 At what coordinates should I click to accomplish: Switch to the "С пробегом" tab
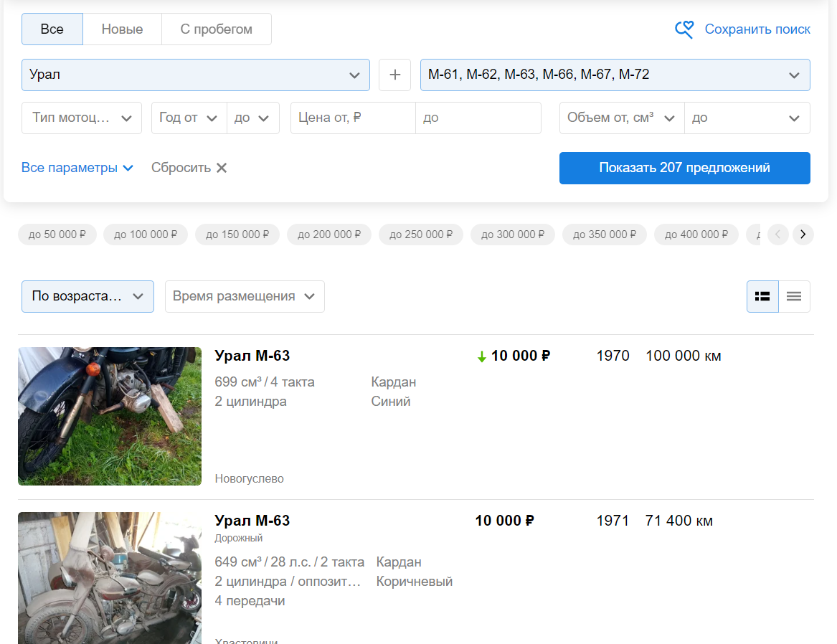coord(216,29)
